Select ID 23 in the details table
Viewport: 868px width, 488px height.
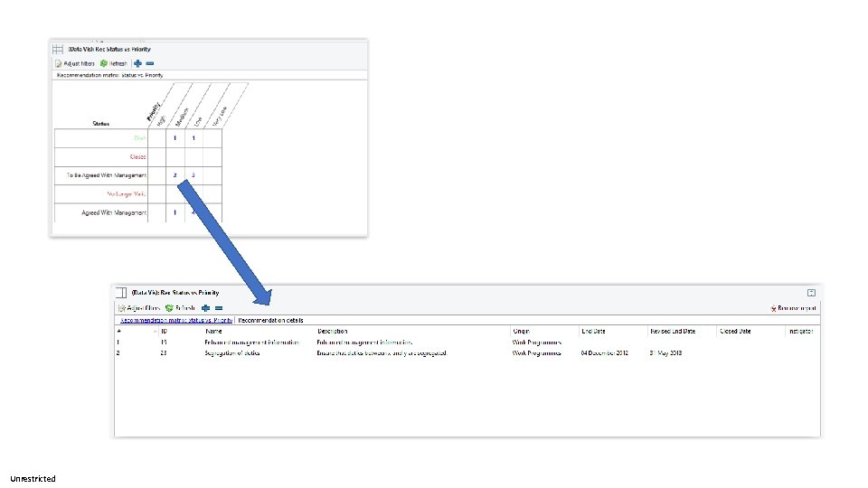point(164,353)
